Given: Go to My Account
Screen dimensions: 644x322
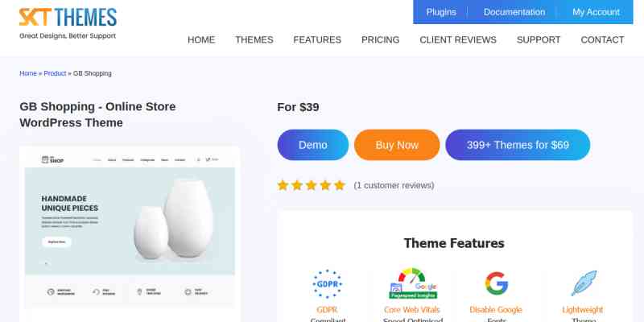Looking at the screenshot, I should click(x=596, y=12).
